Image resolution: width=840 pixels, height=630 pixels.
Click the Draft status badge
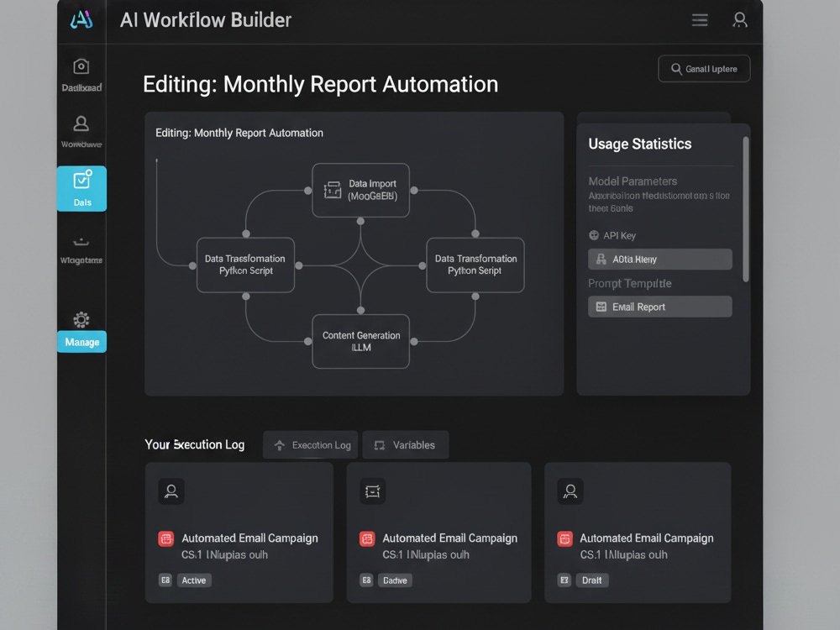592,580
